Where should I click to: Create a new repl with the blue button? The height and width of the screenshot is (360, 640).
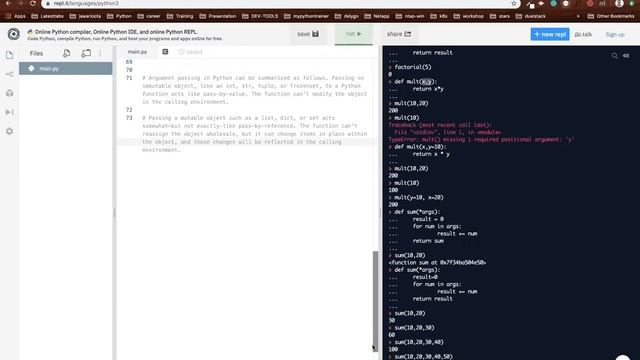pyautogui.click(x=550, y=34)
